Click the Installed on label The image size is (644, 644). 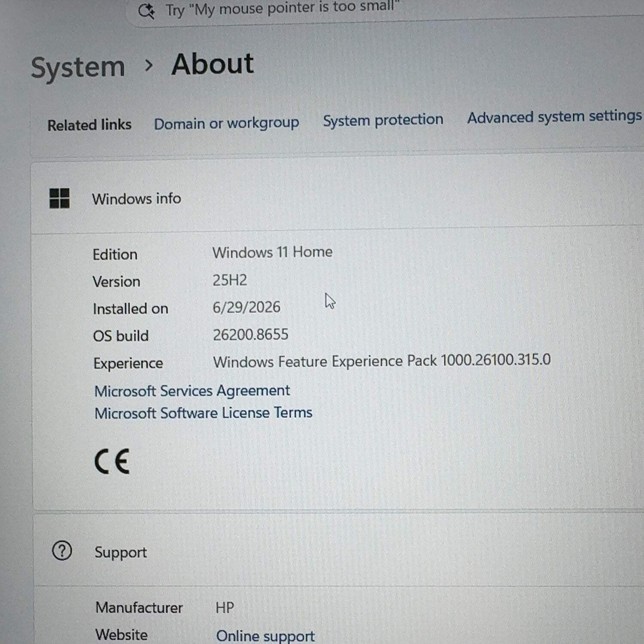131,309
